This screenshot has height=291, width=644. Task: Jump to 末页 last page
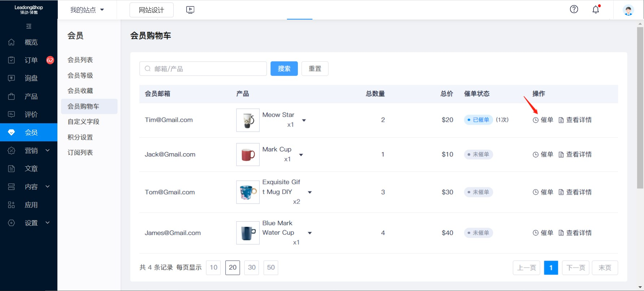[x=605, y=268]
